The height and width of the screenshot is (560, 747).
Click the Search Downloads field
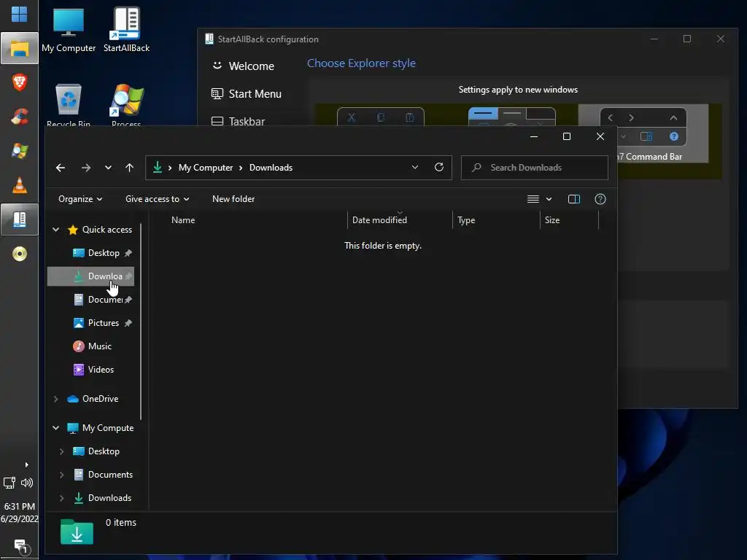[535, 168]
